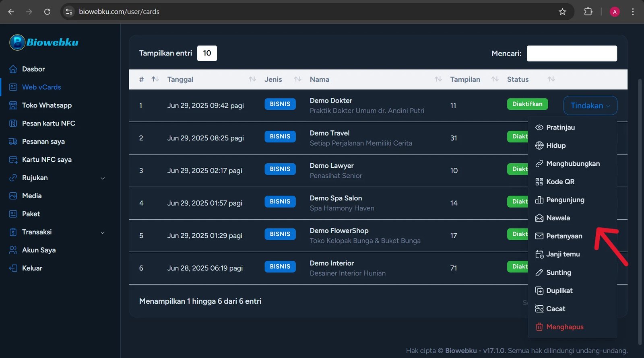Click Pengunjung chart icon

coord(539,200)
